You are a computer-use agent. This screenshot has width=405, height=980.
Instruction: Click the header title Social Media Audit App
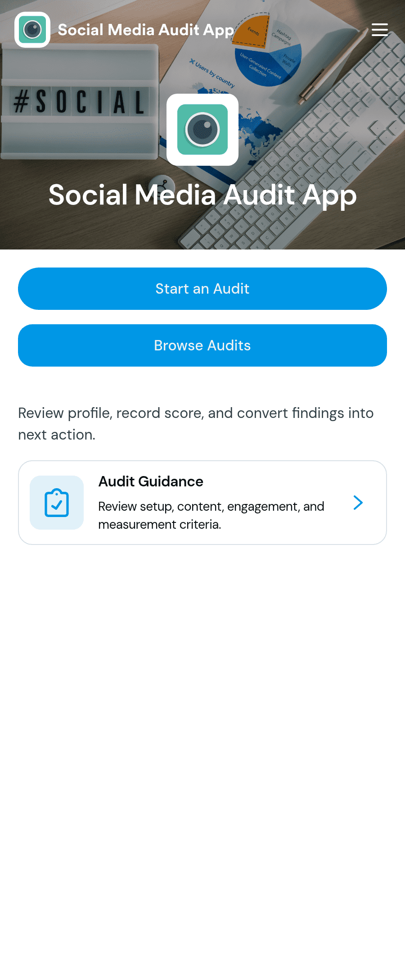[x=146, y=30]
